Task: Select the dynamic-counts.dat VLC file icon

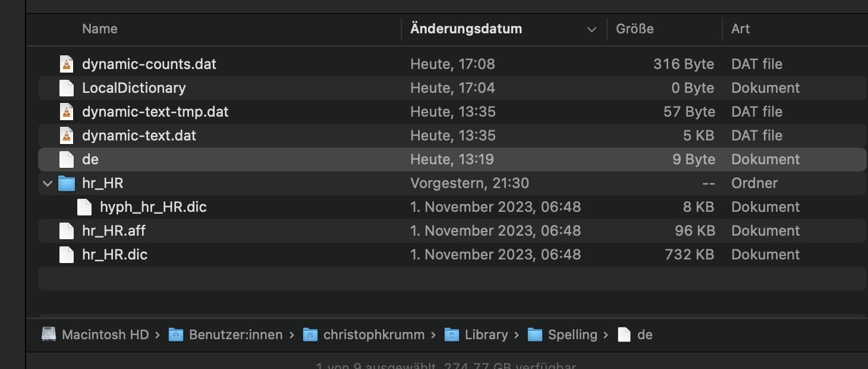Action: [67, 64]
